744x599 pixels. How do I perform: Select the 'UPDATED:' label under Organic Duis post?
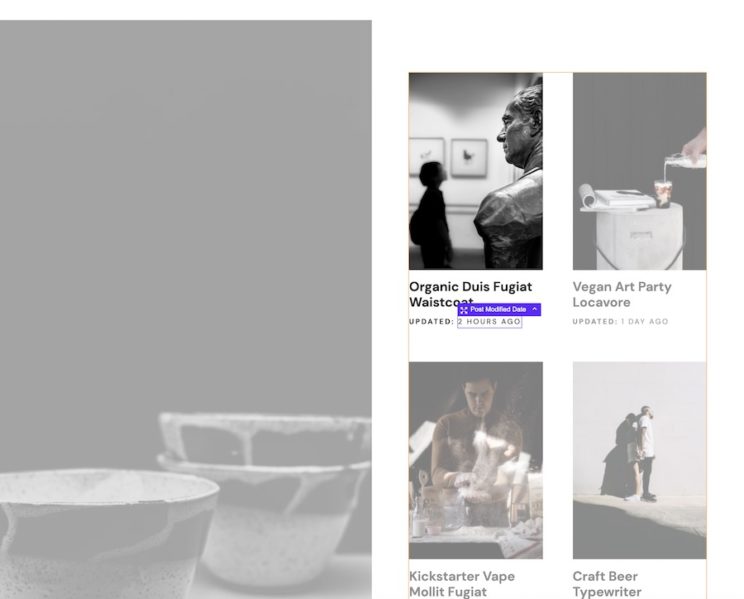point(431,322)
